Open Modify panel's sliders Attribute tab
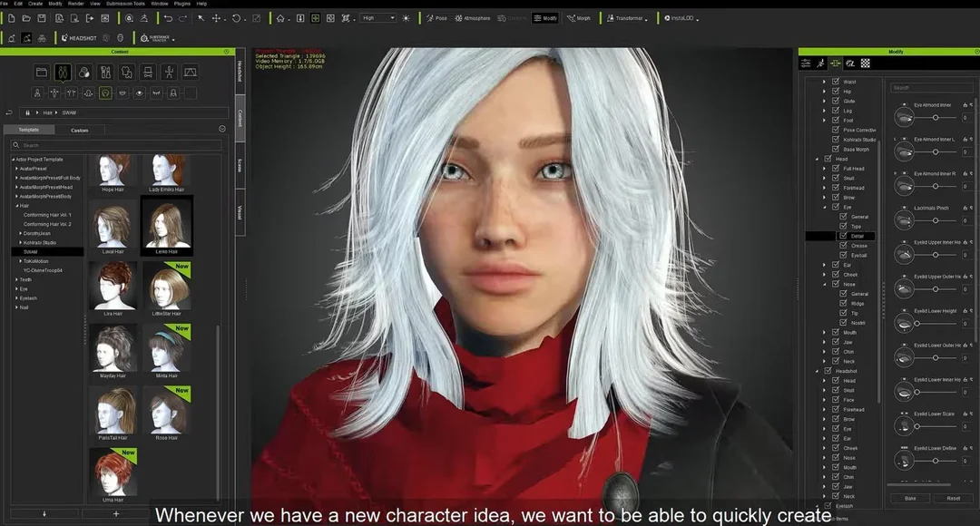The height and width of the screenshot is (526, 980). pos(806,63)
